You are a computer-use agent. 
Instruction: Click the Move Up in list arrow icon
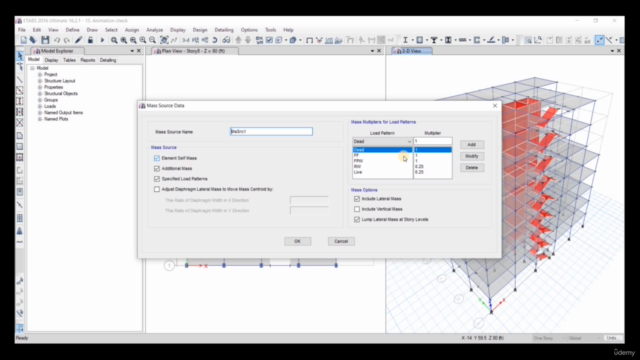point(238,40)
